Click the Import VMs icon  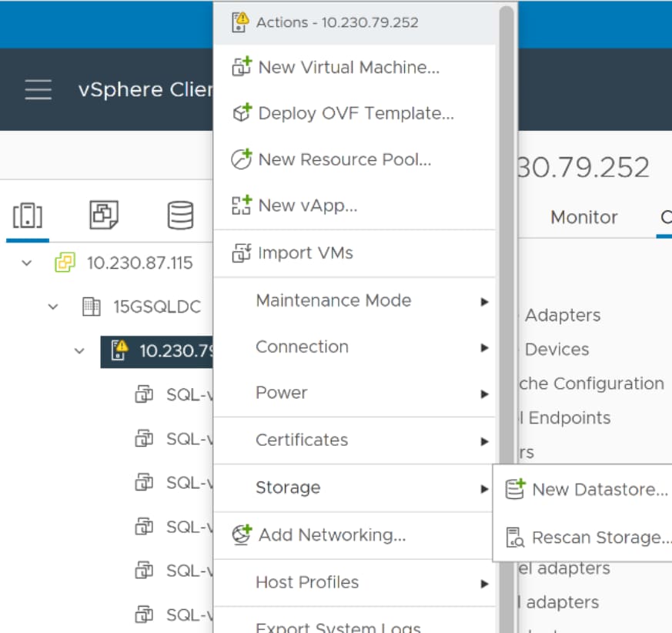(x=242, y=253)
